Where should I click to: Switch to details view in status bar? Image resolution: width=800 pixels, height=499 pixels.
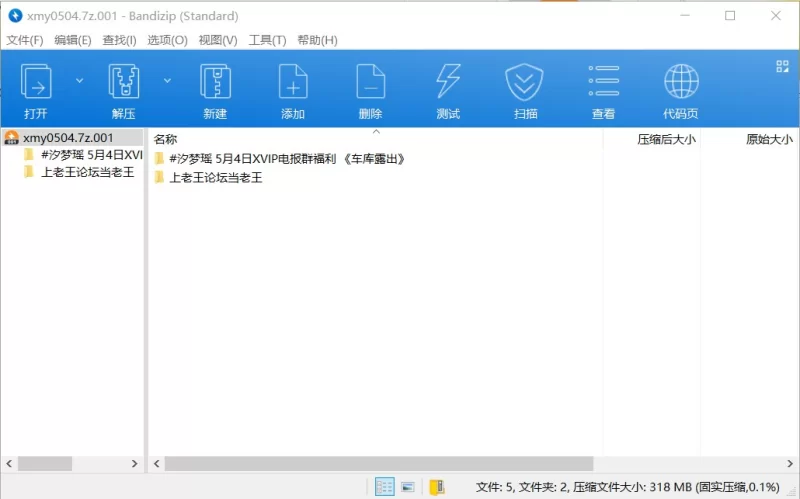384,487
